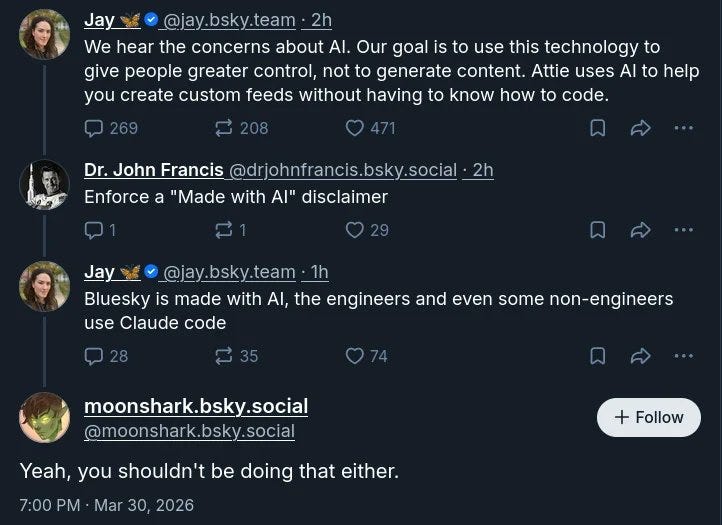The image size is (722, 525).
Task: Reply to Jay's Claude code post
Action: (94, 356)
